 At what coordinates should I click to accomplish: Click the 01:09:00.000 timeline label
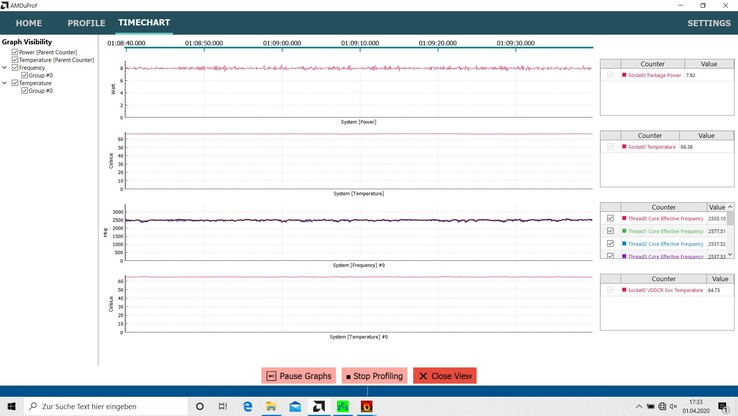282,43
